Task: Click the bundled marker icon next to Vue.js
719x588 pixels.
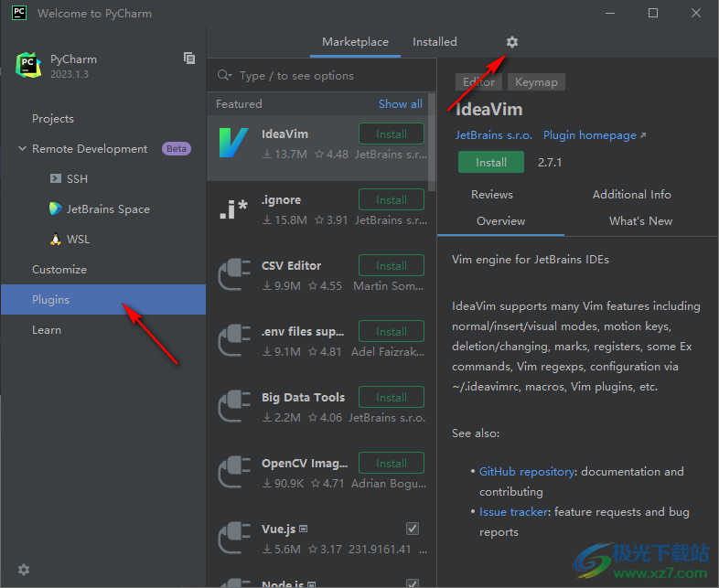Action: pos(303,529)
